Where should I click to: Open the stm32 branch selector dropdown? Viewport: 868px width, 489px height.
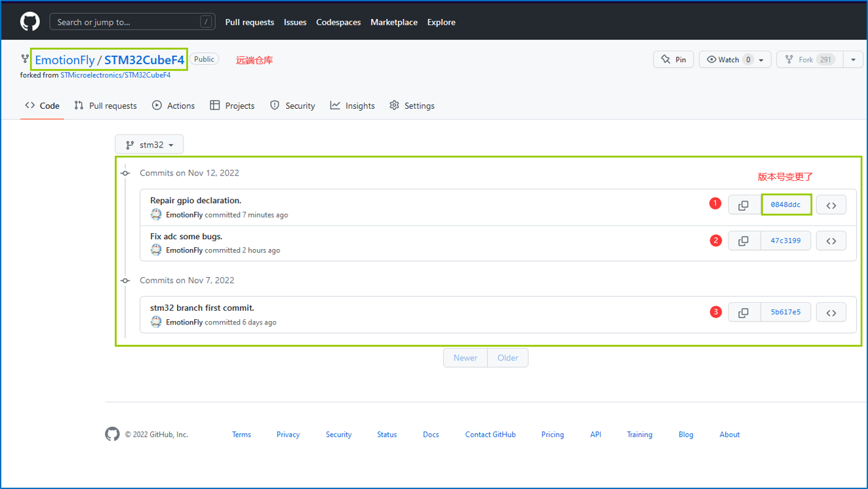pos(149,145)
